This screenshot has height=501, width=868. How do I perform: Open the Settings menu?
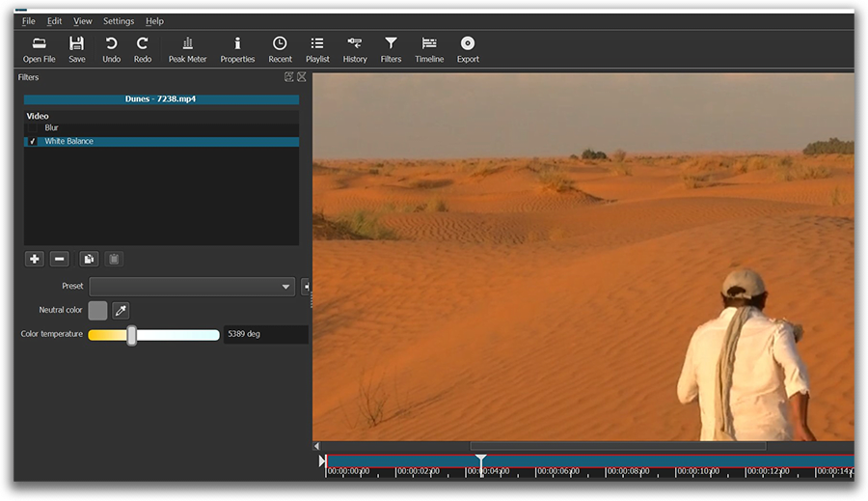click(x=119, y=21)
